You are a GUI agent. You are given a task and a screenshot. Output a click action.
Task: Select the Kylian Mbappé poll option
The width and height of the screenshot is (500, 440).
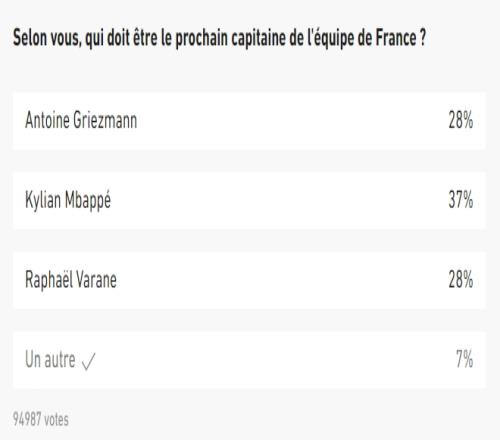(x=249, y=200)
